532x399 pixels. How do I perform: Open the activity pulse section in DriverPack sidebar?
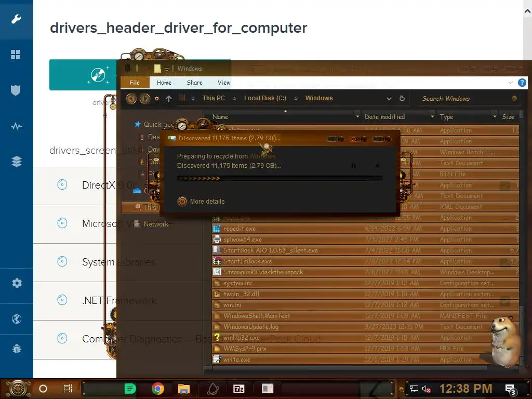16,126
